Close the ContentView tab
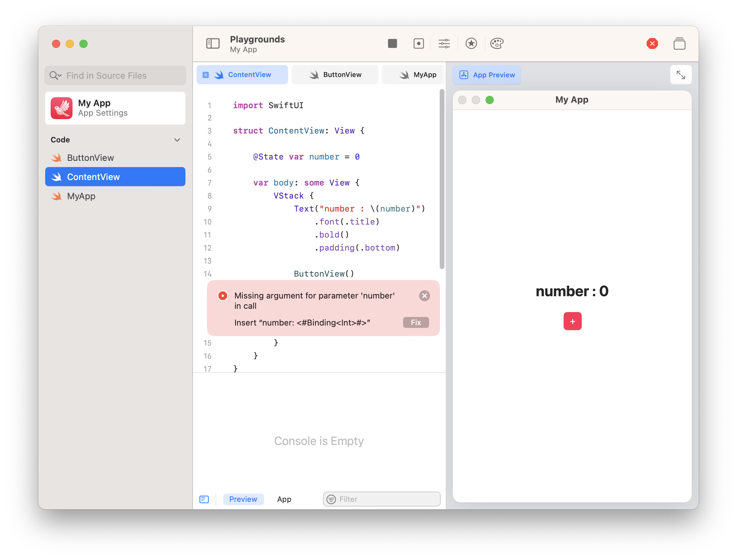The image size is (737, 560). (x=206, y=75)
